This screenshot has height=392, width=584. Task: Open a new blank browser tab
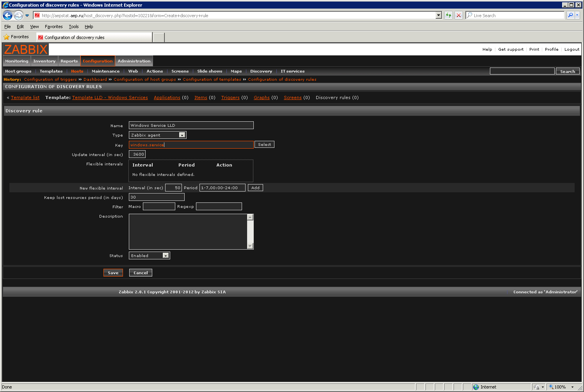[x=158, y=37]
